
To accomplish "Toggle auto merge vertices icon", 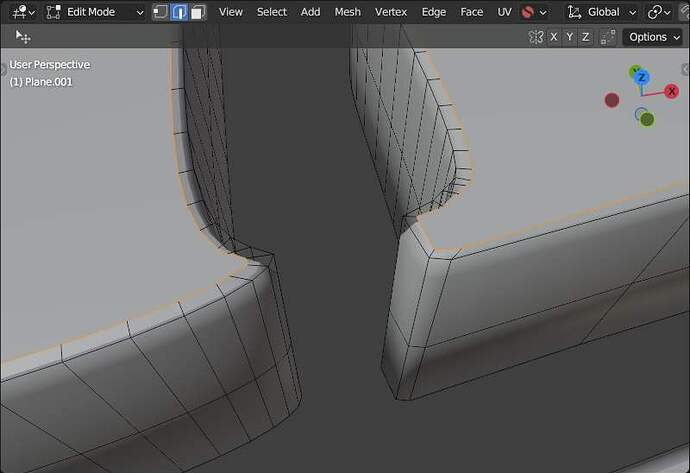I will 608,37.
